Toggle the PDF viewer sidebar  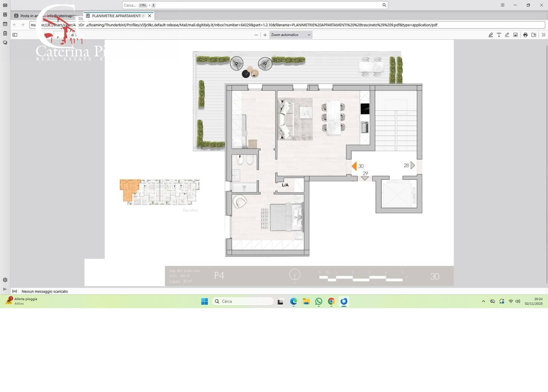pyautogui.click(x=15, y=35)
